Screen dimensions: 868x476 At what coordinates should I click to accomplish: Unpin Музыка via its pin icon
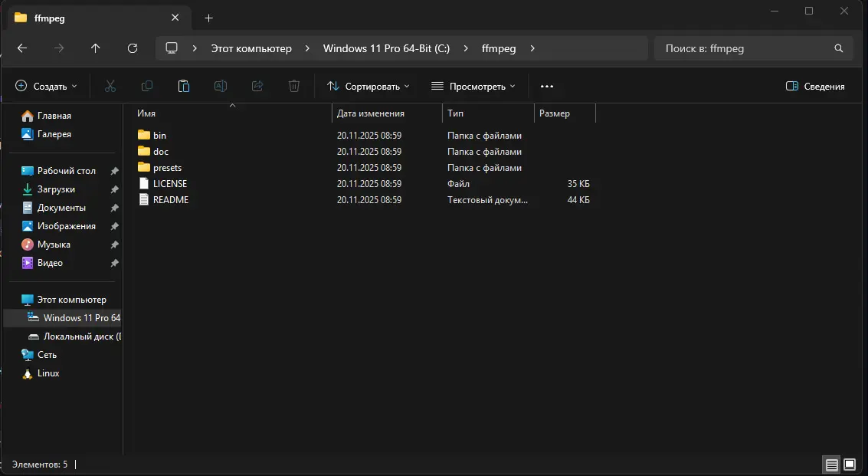click(115, 245)
